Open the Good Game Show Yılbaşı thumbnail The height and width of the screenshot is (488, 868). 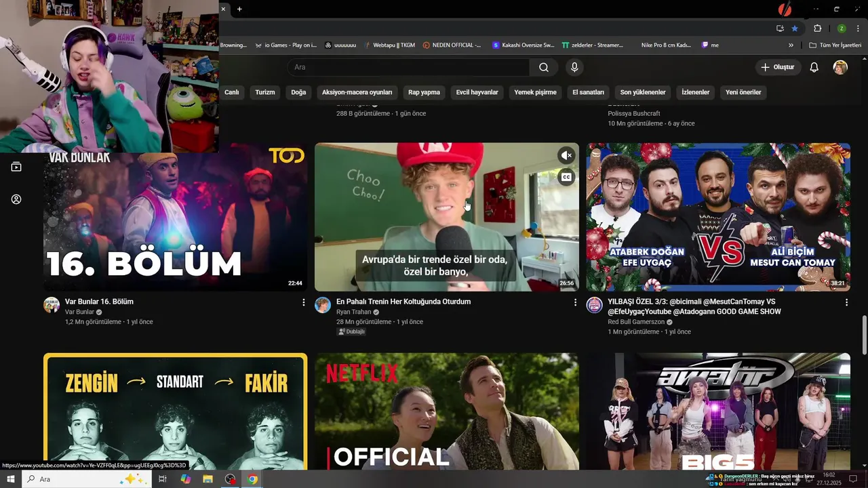coord(718,217)
